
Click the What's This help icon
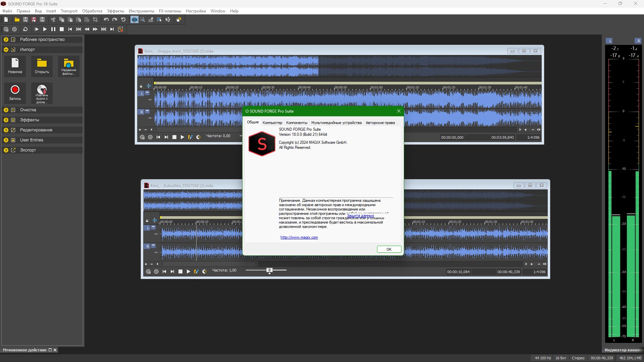pos(179,20)
